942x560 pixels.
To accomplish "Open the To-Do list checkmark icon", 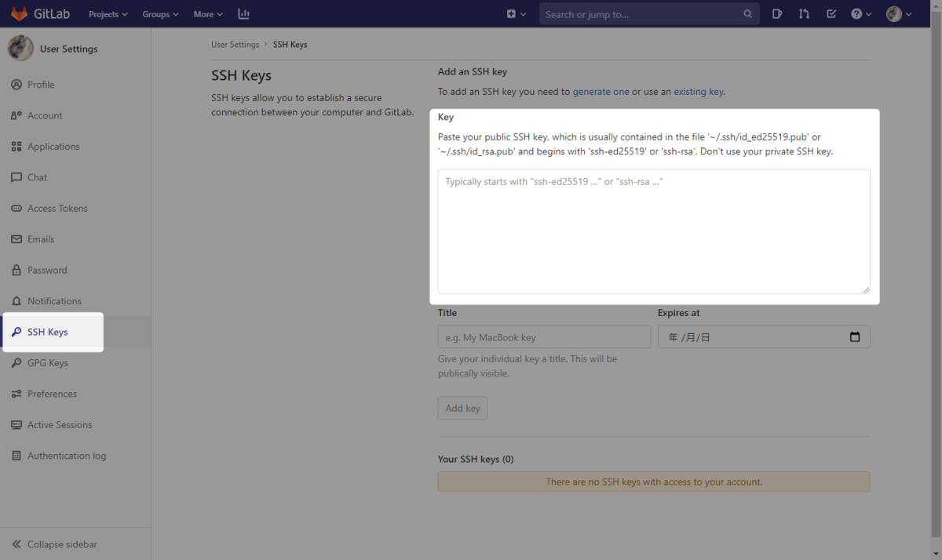I will click(x=831, y=13).
